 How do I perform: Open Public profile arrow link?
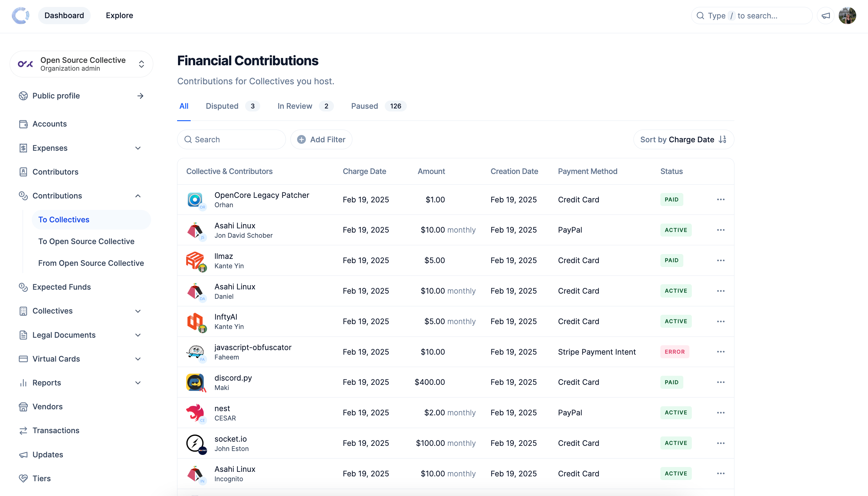(140, 96)
